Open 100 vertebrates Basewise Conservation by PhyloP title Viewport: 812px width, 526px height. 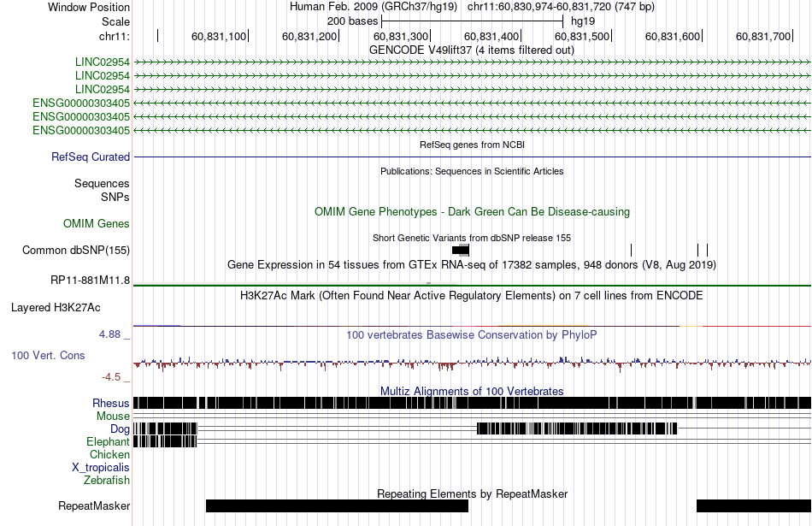pos(472,334)
